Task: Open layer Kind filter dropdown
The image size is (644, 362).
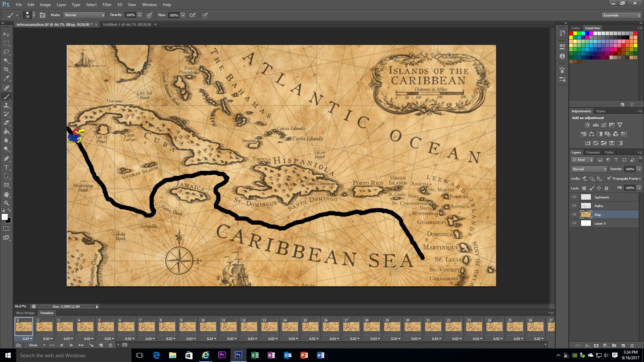Action: point(582,160)
